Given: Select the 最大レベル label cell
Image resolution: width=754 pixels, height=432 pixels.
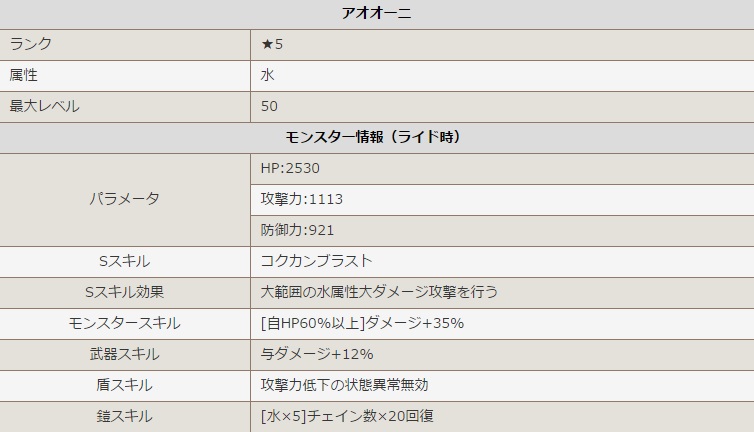Looking at the screenshot, I should pyautogui.click(x=44, y=106).
